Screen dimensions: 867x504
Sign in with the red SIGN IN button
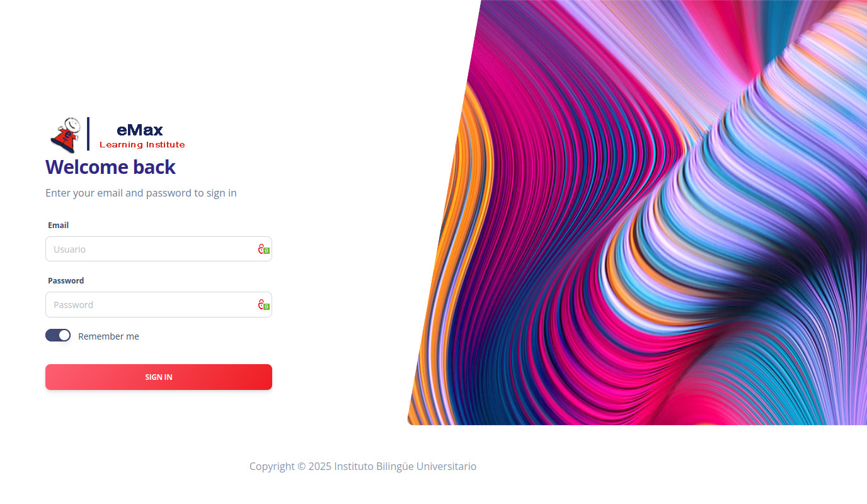tap(159, 377)
